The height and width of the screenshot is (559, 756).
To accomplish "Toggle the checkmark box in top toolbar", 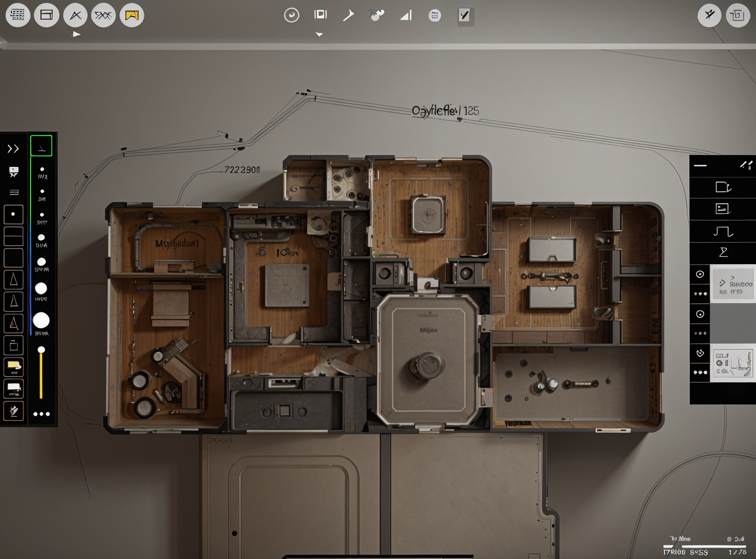I will click(x=464, y=16).
